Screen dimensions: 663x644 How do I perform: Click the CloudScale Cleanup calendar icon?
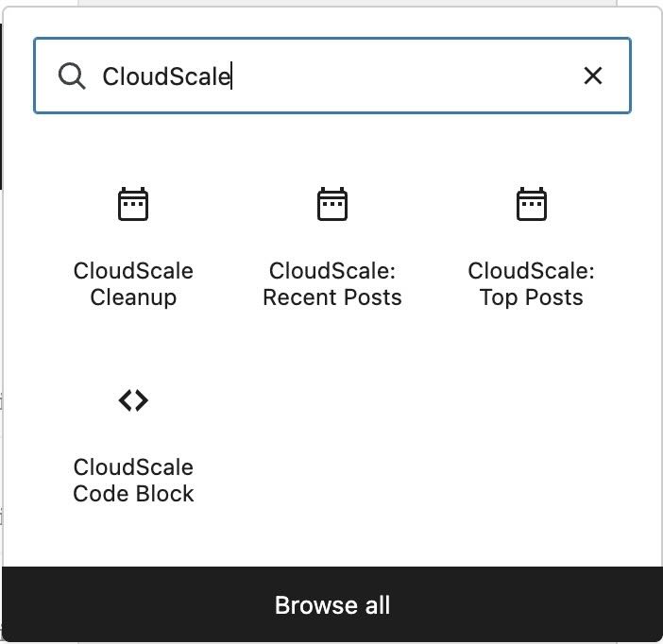click(x=133, y=204)
